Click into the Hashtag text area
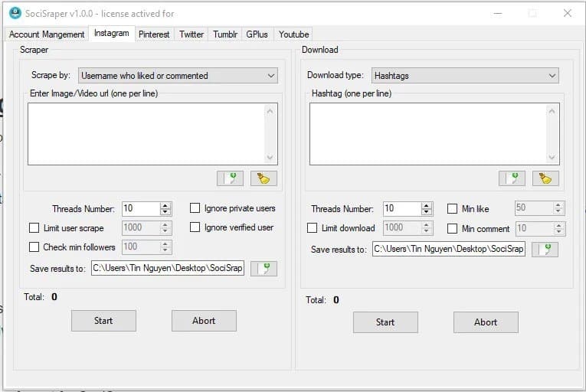This screenshot has width=586, height=392. tap(428, 134)
